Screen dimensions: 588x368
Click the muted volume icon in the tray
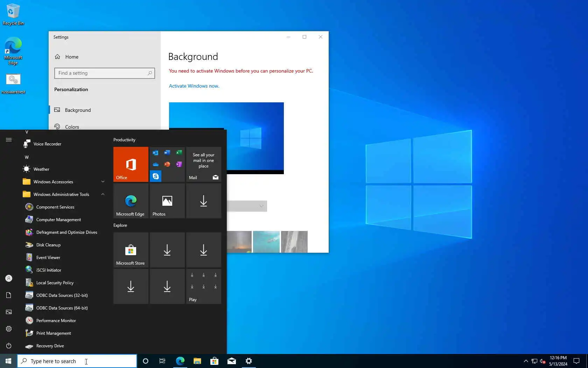(542, 361)
